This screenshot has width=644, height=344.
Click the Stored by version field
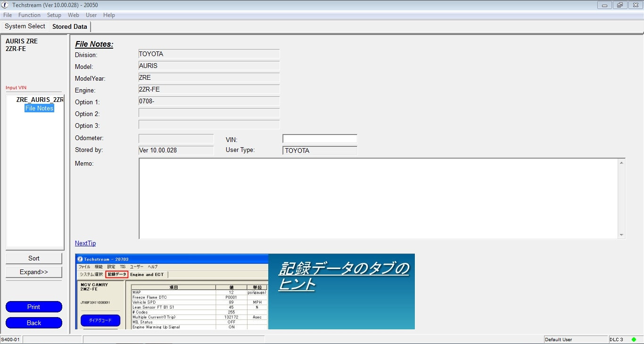[176, 151]
